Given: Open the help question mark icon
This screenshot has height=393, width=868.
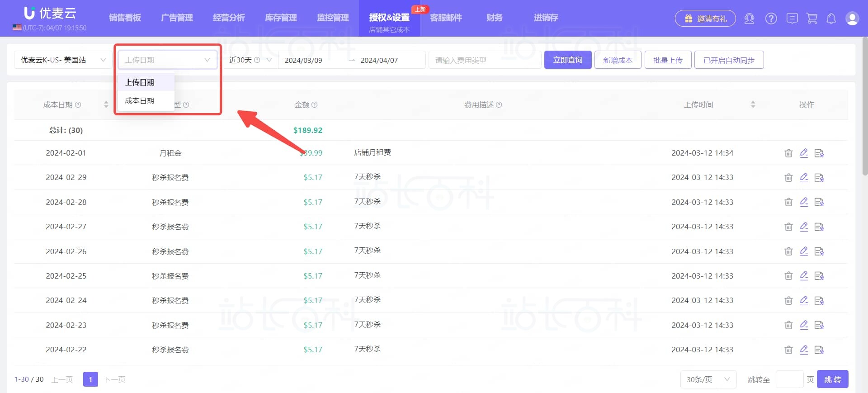Looking at the screenshot, I should (x=771, y=19).
